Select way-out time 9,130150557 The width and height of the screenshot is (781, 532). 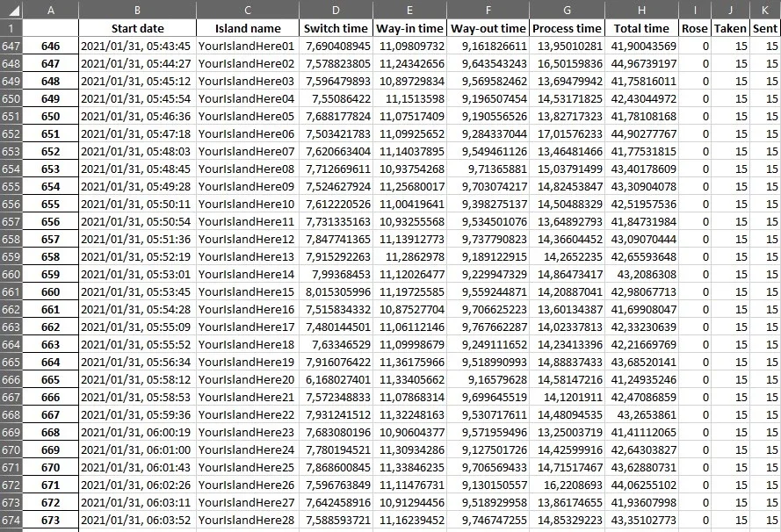488,485
